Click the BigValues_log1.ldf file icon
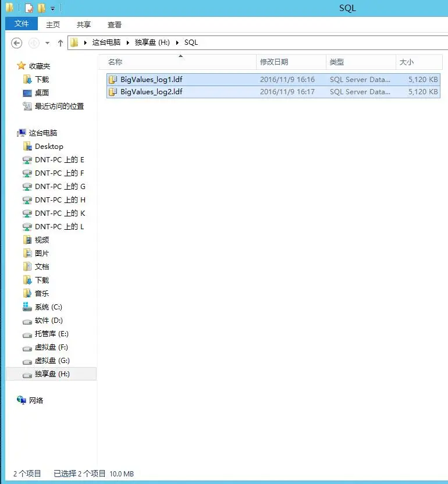 point(113,80)
